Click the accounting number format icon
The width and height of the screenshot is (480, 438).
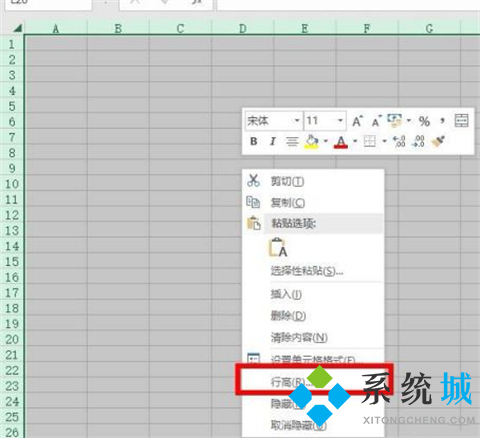pyautogui.click(x=395, y=121)
